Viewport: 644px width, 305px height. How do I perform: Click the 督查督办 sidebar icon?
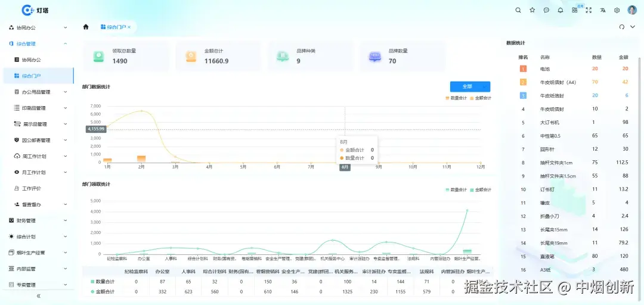[x=17, y=204]
